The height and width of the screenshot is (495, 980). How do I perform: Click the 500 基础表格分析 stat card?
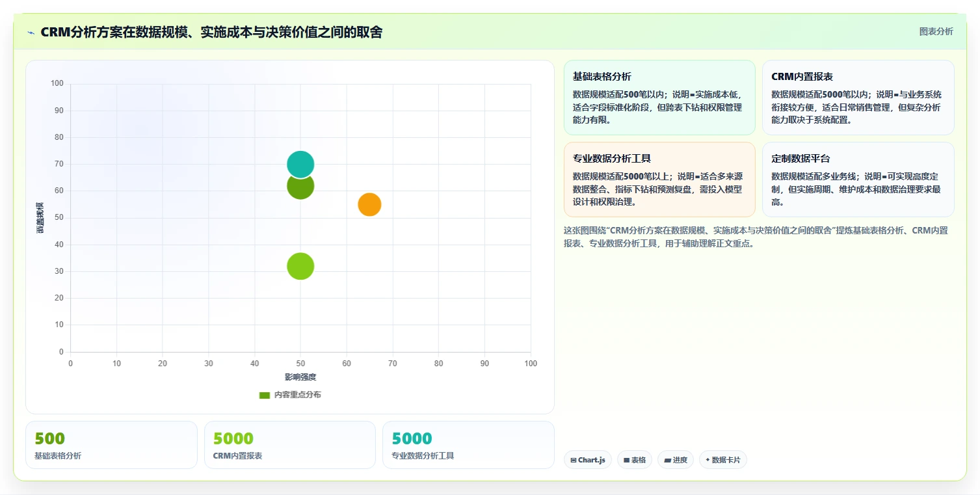111,445
